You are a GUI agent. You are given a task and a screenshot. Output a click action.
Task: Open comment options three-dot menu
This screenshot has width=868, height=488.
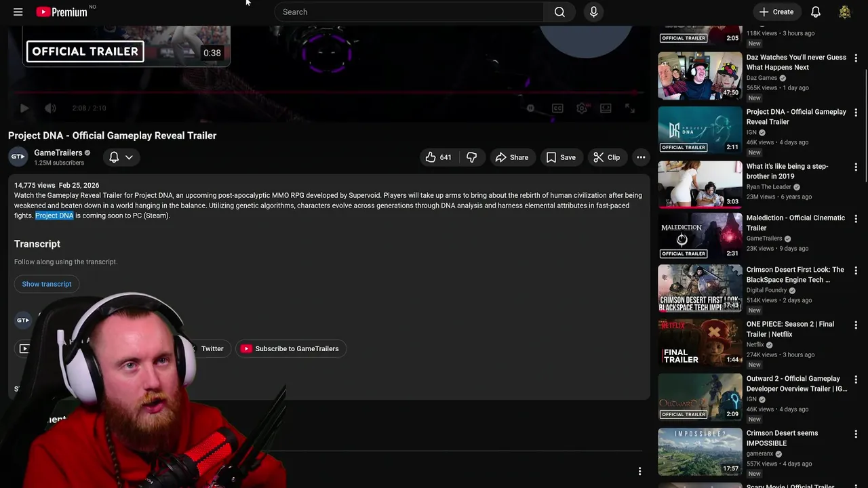pyautogui.click(x=639, y=471)
